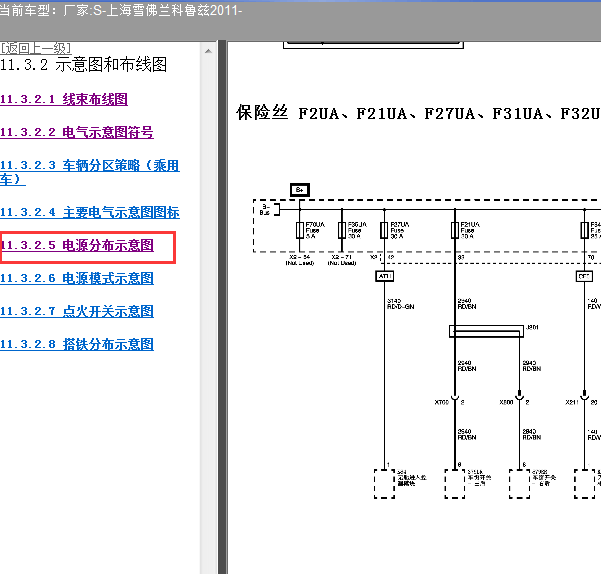Viewport: 601px width, 574px height.
Task: Open 11.3.2.8 搭铁分布示意图 link
Action: point(77,344)
